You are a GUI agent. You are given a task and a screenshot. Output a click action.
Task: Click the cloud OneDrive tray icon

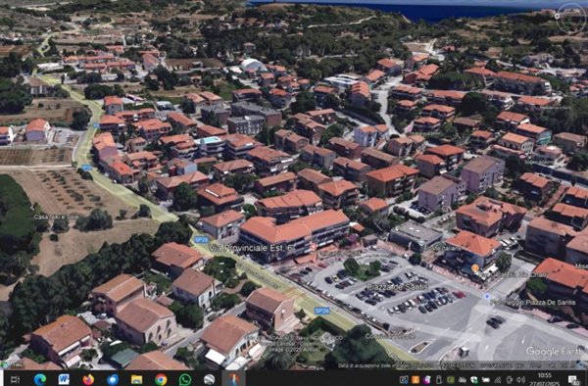pyautogui.click(x=462, y=380)
